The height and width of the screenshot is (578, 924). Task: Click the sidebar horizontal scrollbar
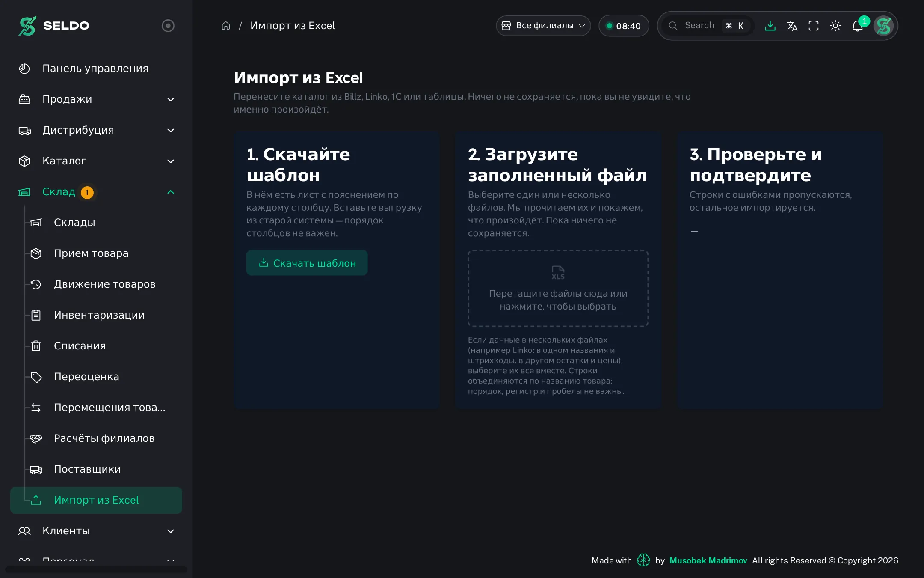(96, 569)
